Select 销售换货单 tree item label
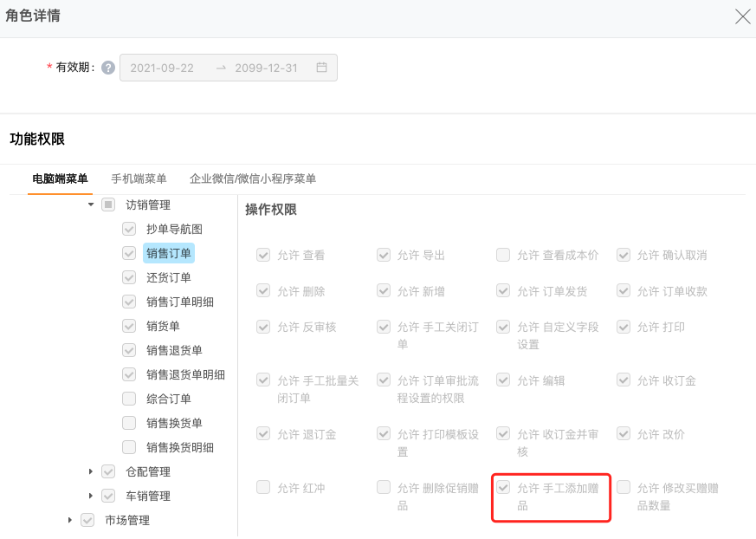Screen dimensions: 756x539 [174, 423]
